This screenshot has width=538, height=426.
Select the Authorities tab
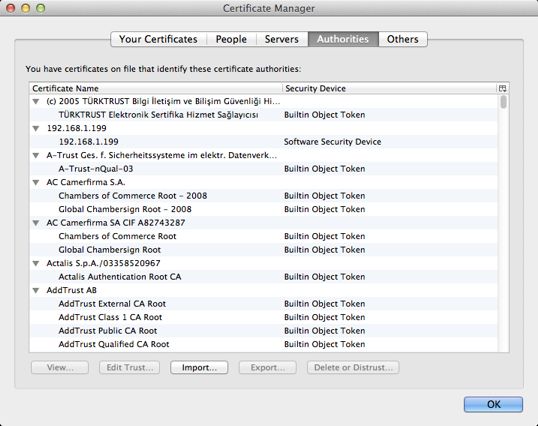[x=343, y=39]
